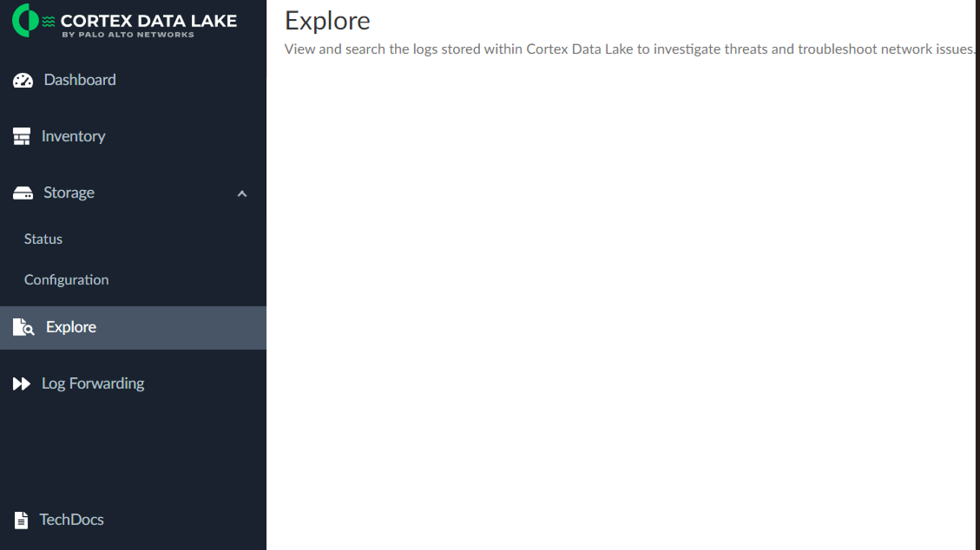Click the Log Forwarding fast-forward icon

tap(22, 383)
